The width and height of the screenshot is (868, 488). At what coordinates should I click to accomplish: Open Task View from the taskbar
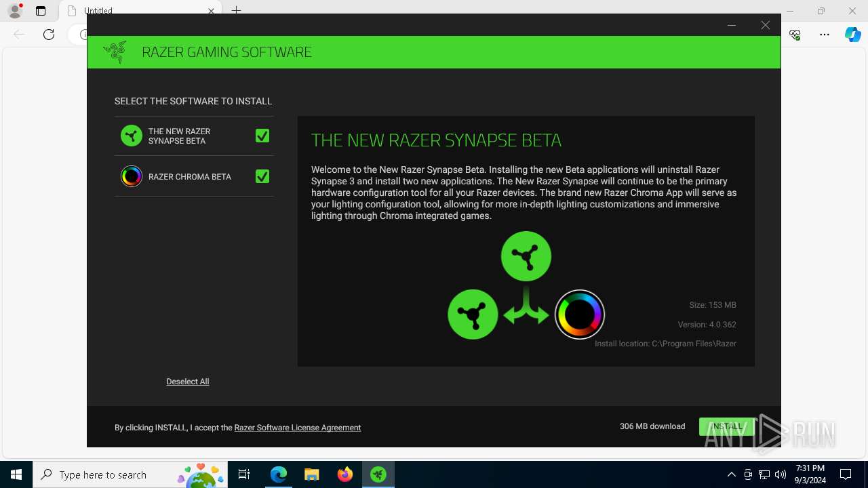pos(244,474)
